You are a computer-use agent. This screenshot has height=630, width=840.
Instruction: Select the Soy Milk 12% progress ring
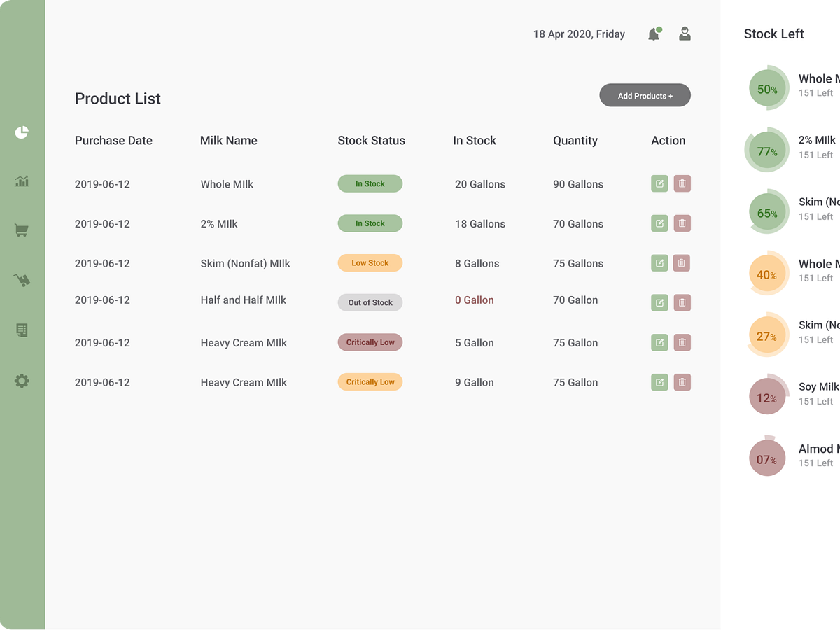point(767,395)
